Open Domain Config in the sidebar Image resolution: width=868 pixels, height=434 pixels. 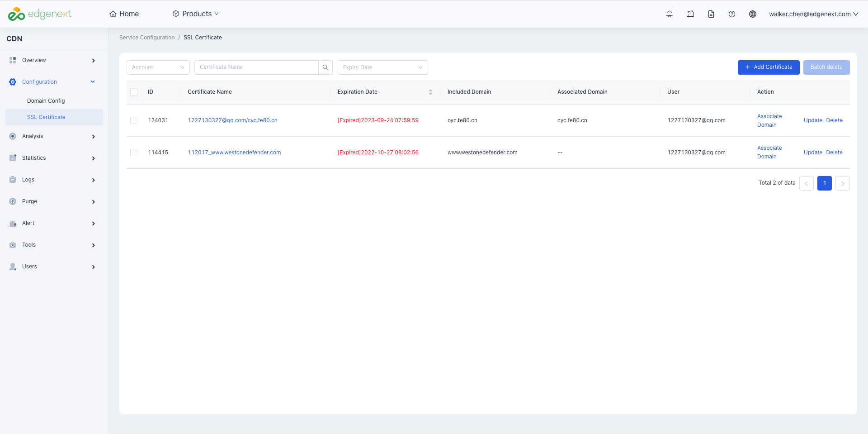point(46,101)
